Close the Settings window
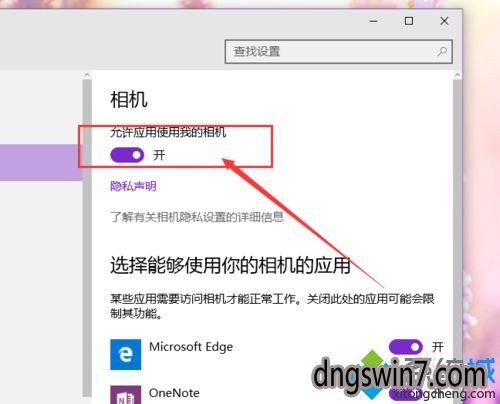Image resolution: width=500 pixels, height=404 pixels. click(444, 21)
